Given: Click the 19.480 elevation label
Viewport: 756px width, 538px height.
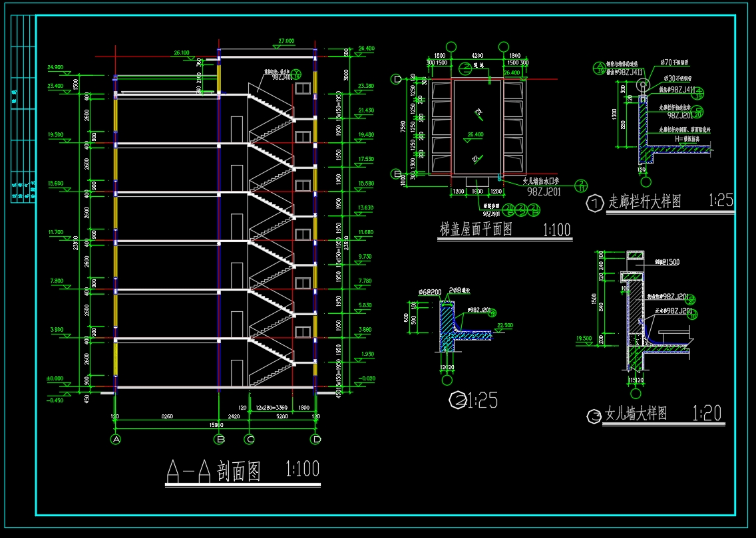Looking at the screenshot, I should coord(366,136).
